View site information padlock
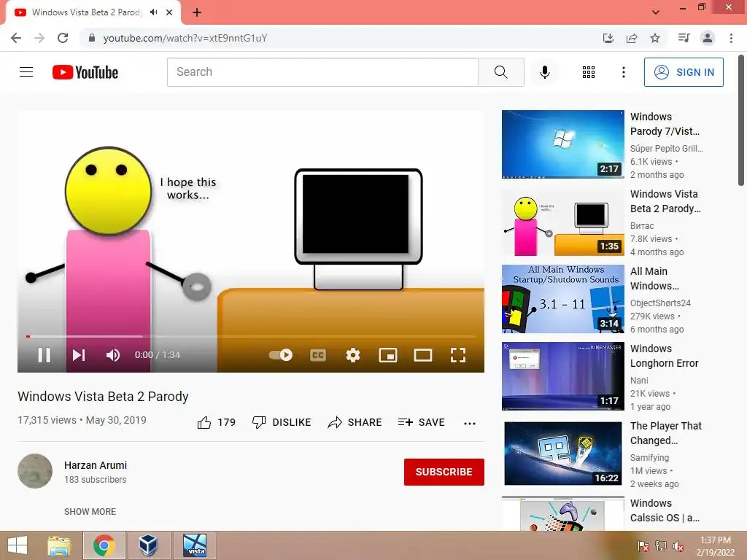This screenshot has height=560, width=747. tap(92, 38)
